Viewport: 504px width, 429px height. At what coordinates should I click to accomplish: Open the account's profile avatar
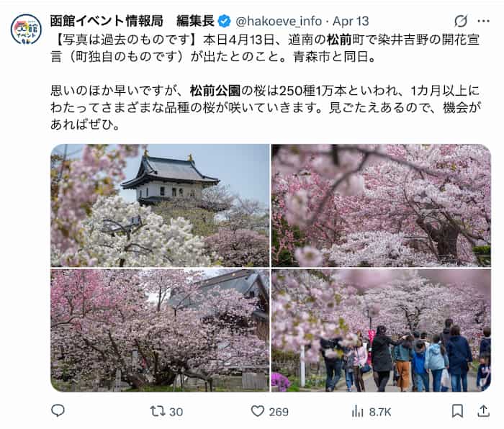(x=26, y=30)
